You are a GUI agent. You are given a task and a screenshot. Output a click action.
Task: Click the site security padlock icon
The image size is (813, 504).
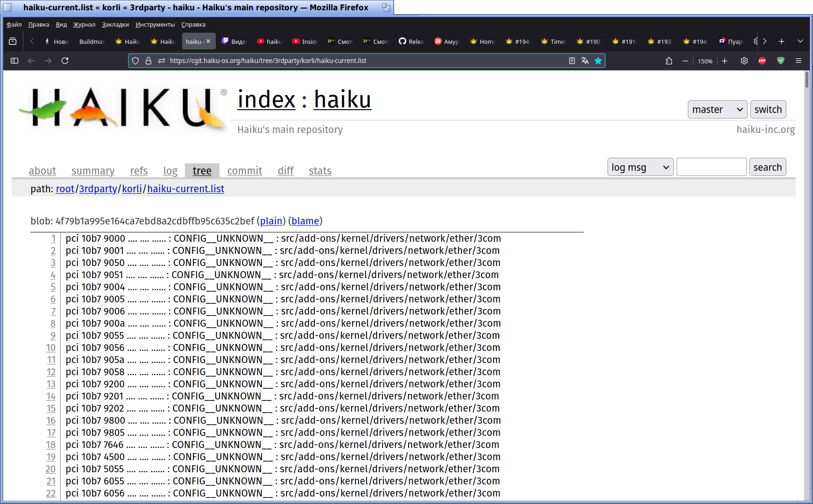click(148, 61)
